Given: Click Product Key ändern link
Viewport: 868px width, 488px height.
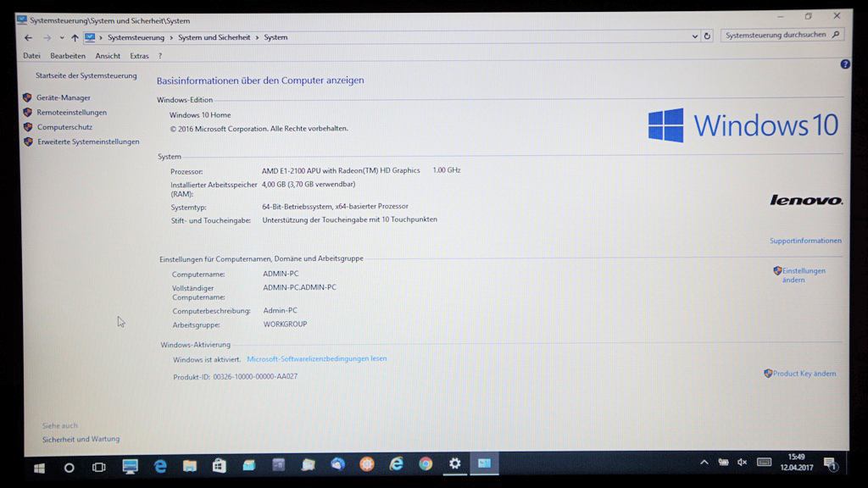Looking at the screenshot, I should (804, 374).
